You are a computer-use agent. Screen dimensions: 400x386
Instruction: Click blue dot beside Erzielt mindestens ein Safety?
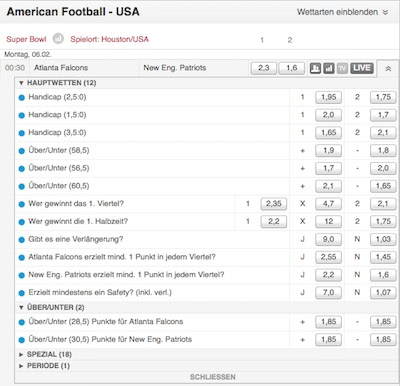(x=22, y=293)
